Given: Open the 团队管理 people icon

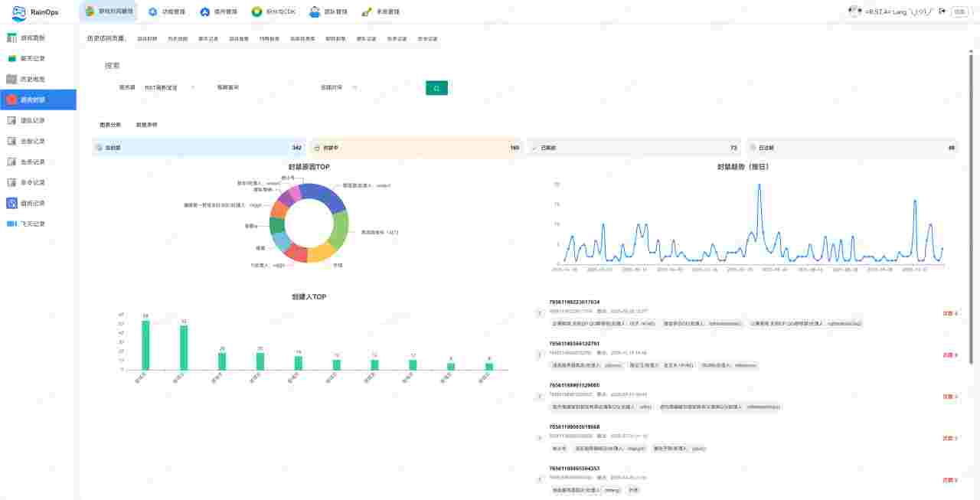Looking at the screenshot, I should [315, 11].
